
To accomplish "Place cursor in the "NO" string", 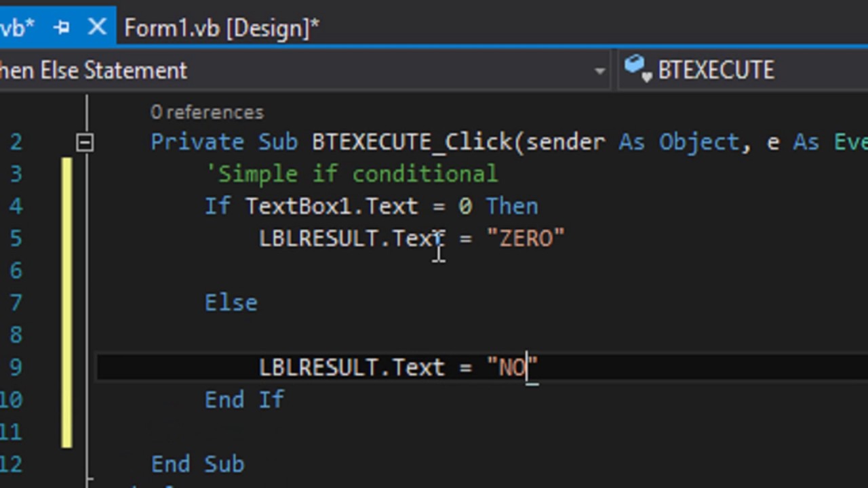I will point(513,367).
